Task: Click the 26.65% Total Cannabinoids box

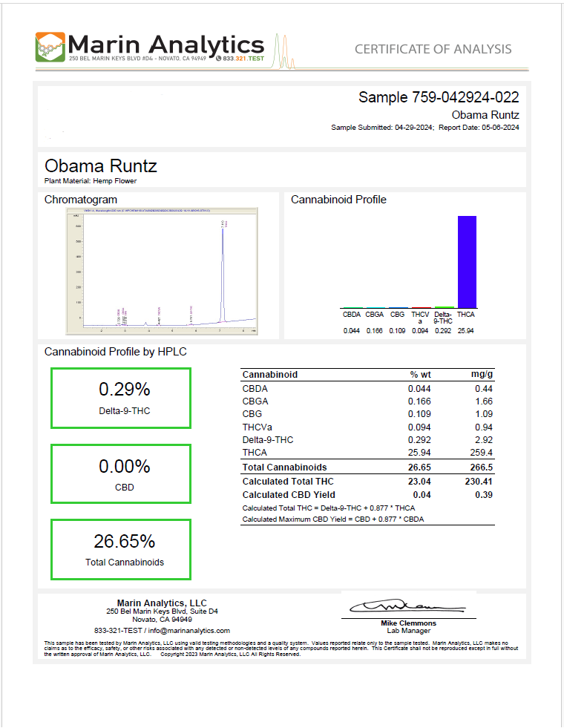Action: click(x=121, y=549)
